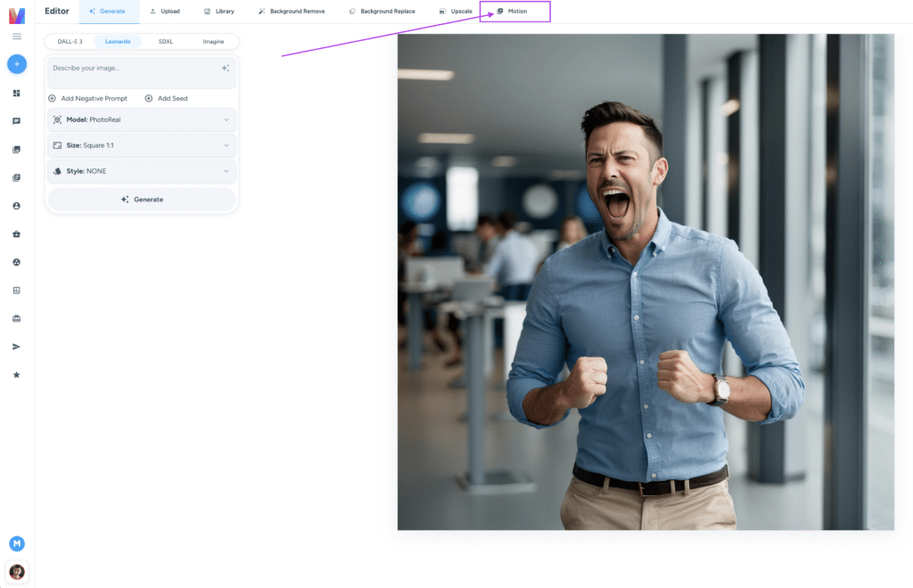Select the Leonardo engine

coord(118,41)
